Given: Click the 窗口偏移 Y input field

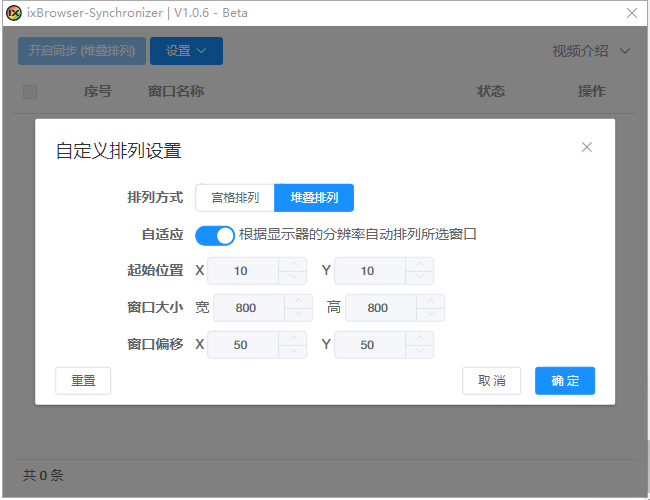Looking at the screenshot, I should point(370,345).
